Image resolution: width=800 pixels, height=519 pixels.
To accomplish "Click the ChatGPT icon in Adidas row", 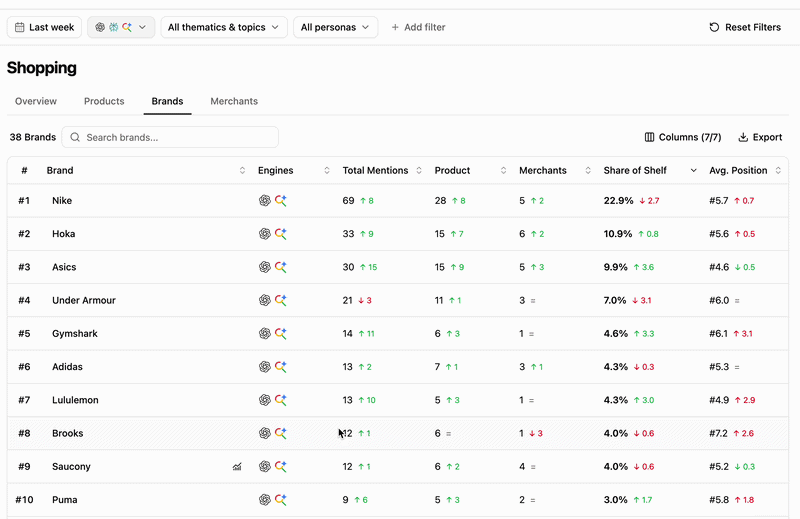I will pos(264,366).
